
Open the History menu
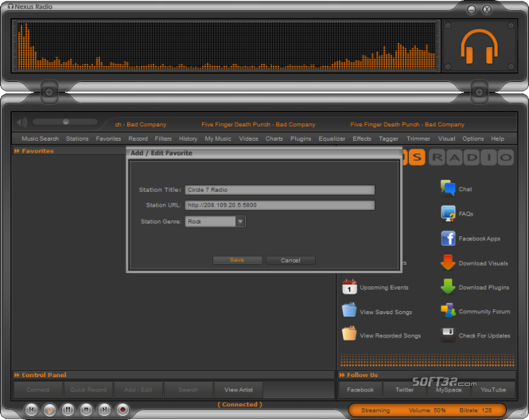(189, 138)
